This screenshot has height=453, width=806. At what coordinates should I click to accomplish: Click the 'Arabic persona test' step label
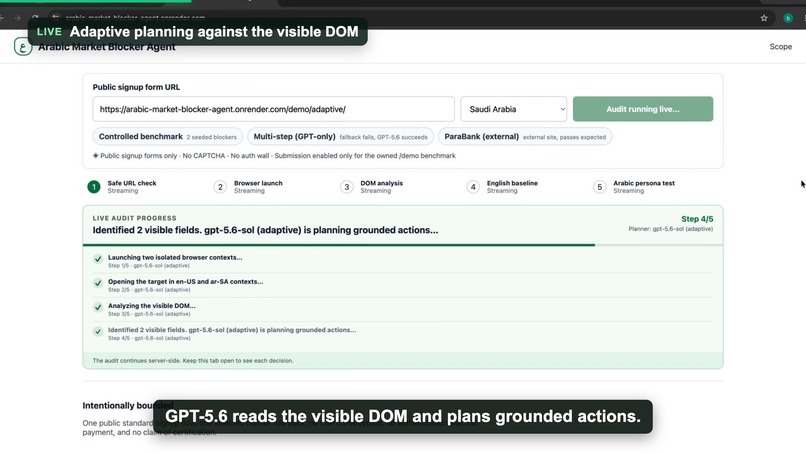tap(644, 183)
